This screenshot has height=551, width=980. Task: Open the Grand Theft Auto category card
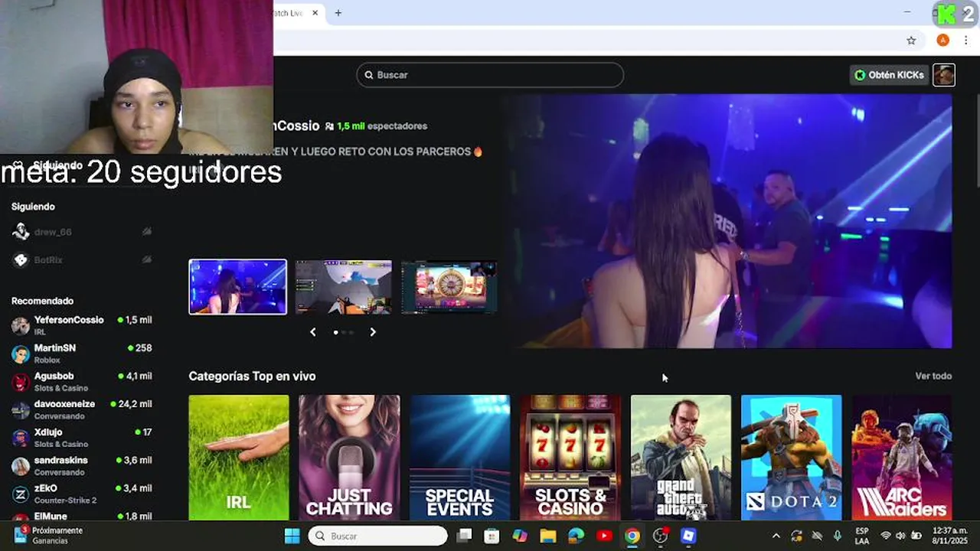(x=681, y=458)
